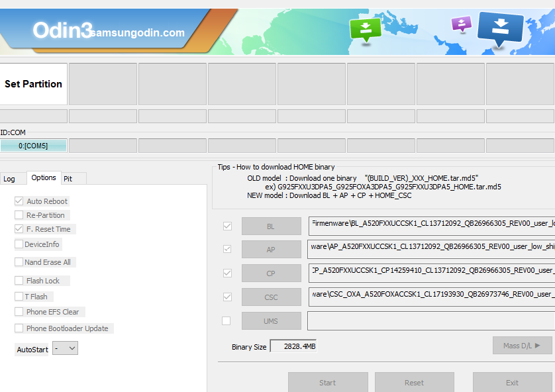Uncheck the CP file checkbox
This screenshot has height=392, width=555.
pyautogui.click(x=227, y=273)
